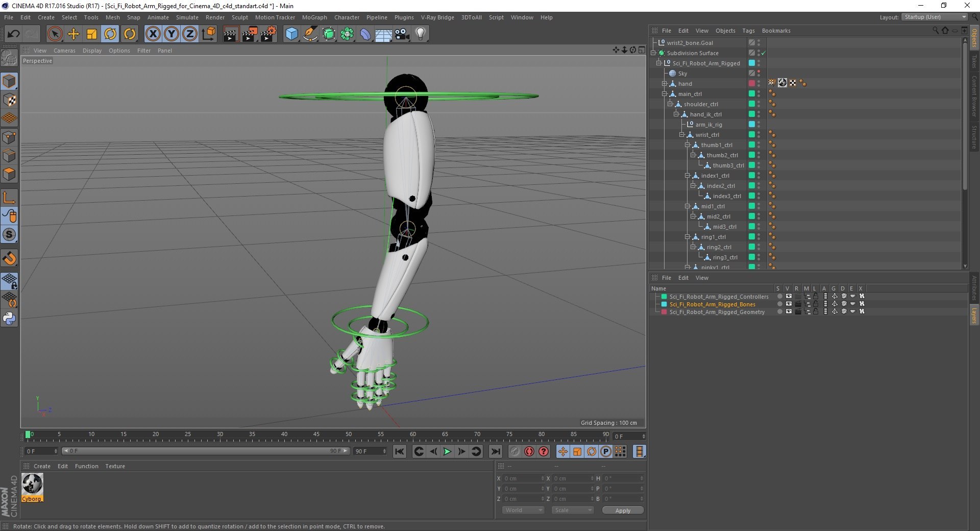The width and height of the screenshot is (980, 531).
Task: Collapse hand_ik_ctrl tree node
Action: 676,114
